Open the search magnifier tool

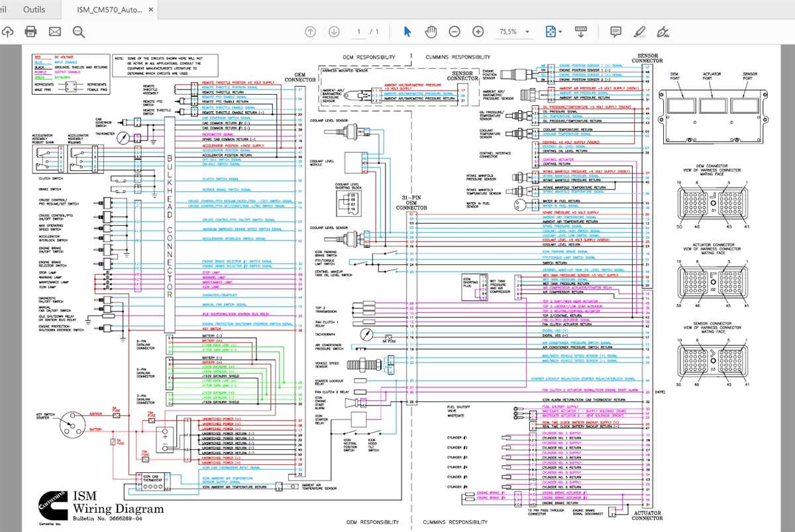(x=79, y=31)
